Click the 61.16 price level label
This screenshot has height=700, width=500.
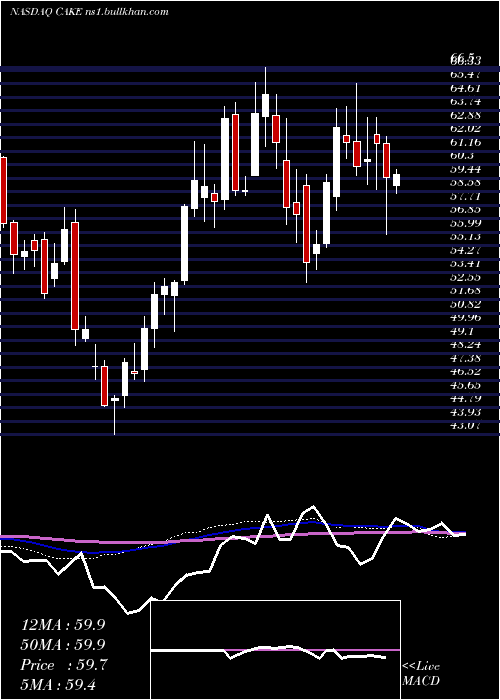tap(466, 142)
